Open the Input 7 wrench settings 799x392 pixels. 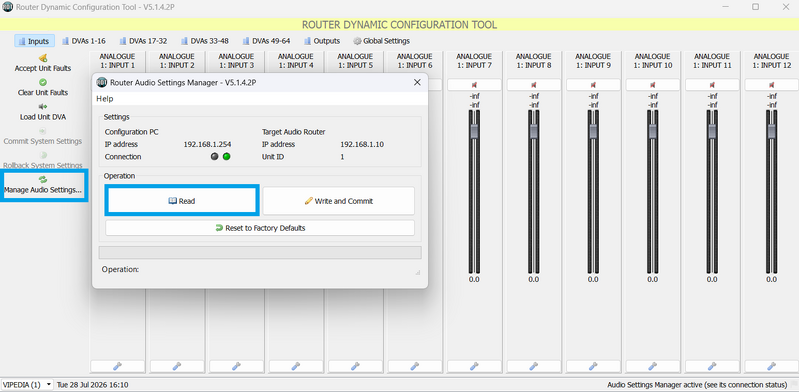tap(474, 366)
